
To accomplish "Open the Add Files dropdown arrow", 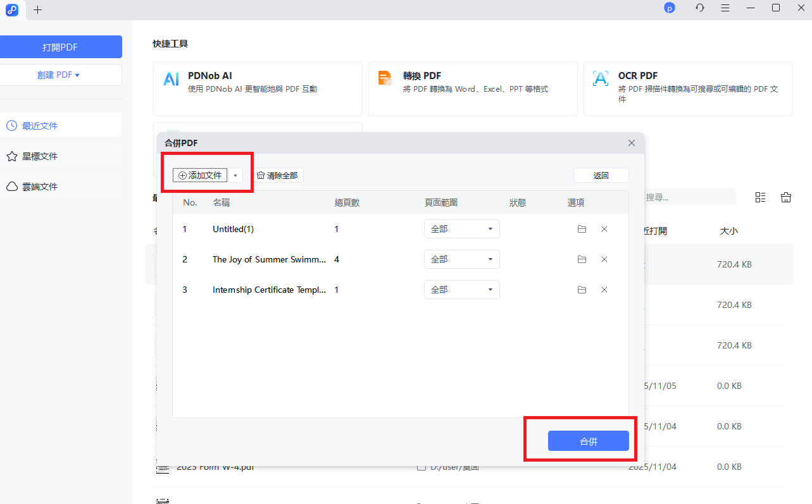I will coord(235,176).
